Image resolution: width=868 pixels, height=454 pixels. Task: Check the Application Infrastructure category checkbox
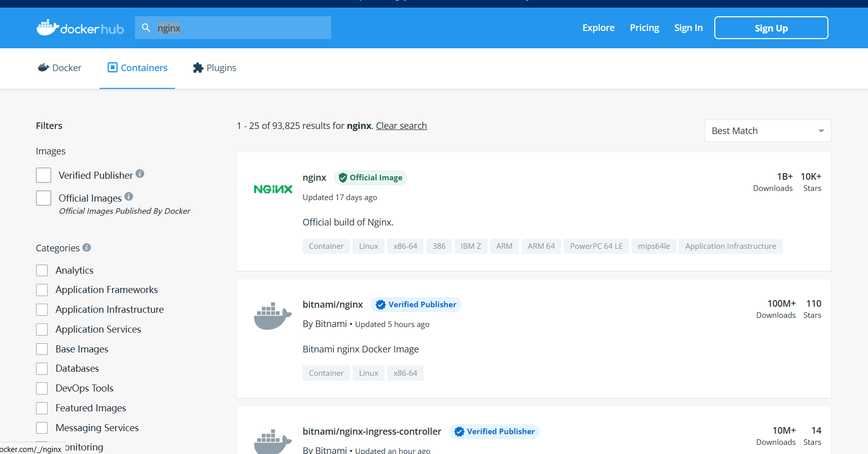42,310
